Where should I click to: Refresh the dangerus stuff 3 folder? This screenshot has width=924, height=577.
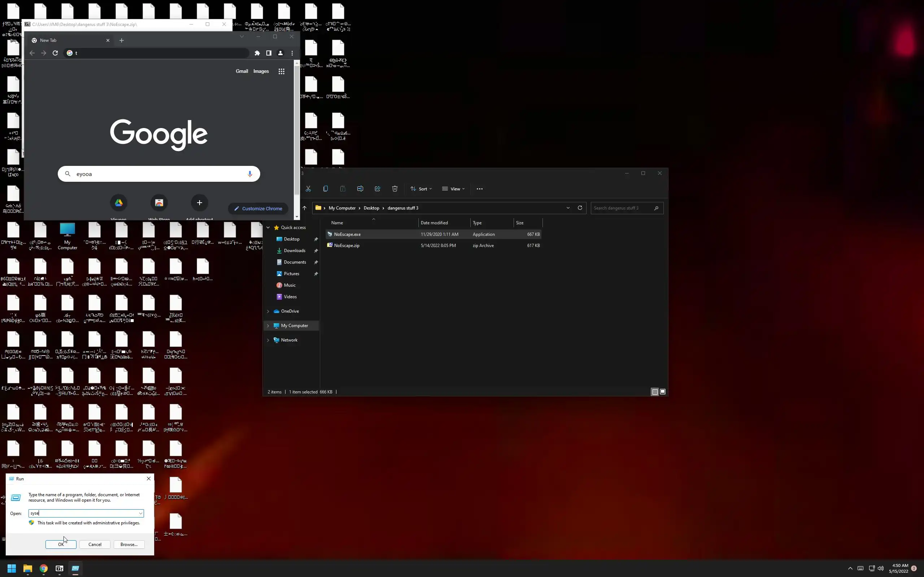pos(580,208)
